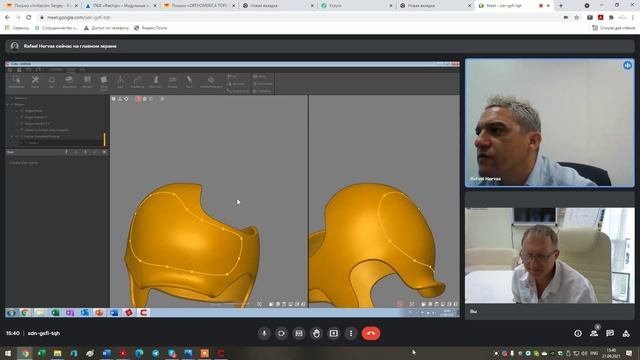Image resolution: width=640 pixels, height=360 pixels.
Task: Show the participants list icon
Action: [x=594, y=333]
